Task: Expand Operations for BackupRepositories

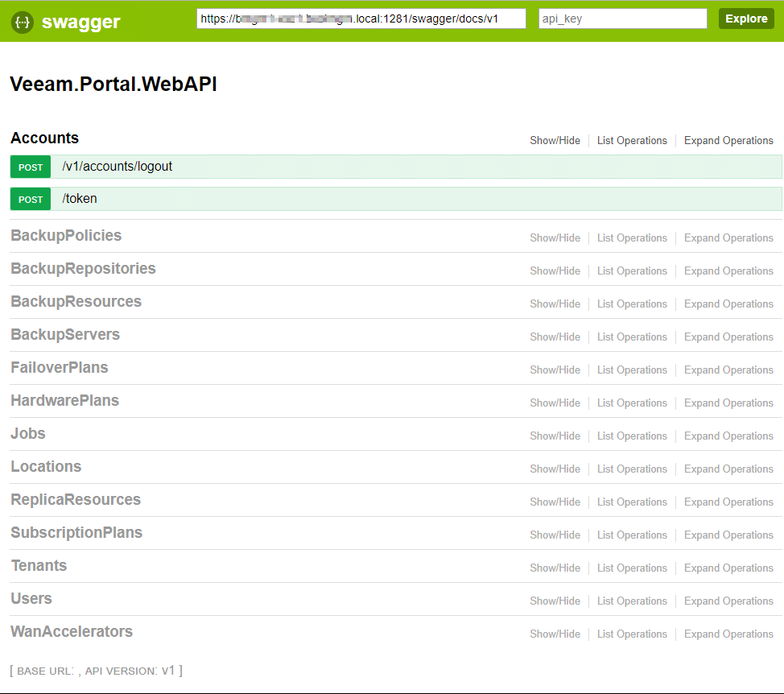Action: coord(728,271)
